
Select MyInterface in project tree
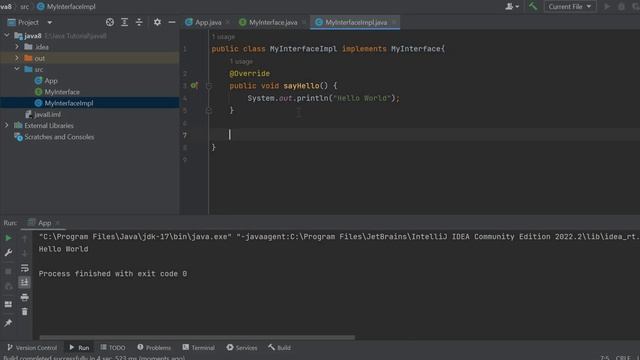pyautogui.click(x=62, y=92)
